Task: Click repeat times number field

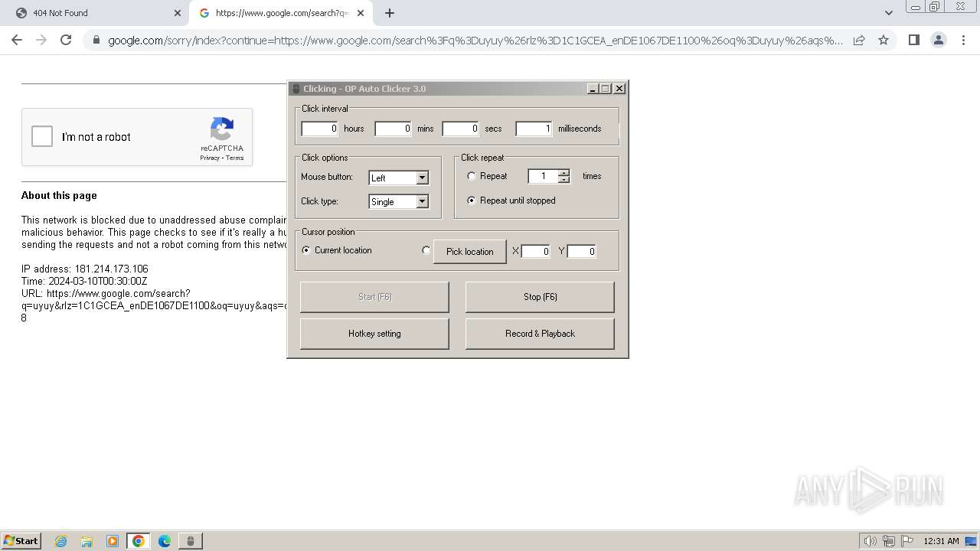Action: tap(543, 176)
